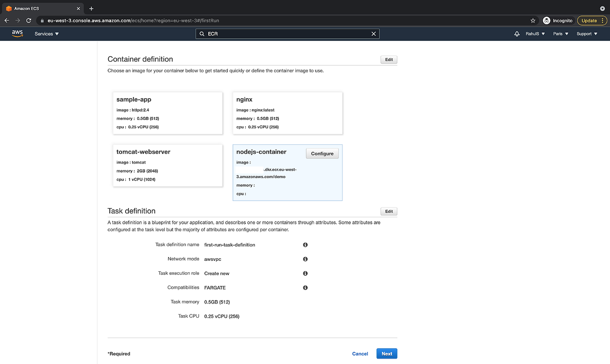
Task: Edit the Task definition section
Action: [389, 211]
